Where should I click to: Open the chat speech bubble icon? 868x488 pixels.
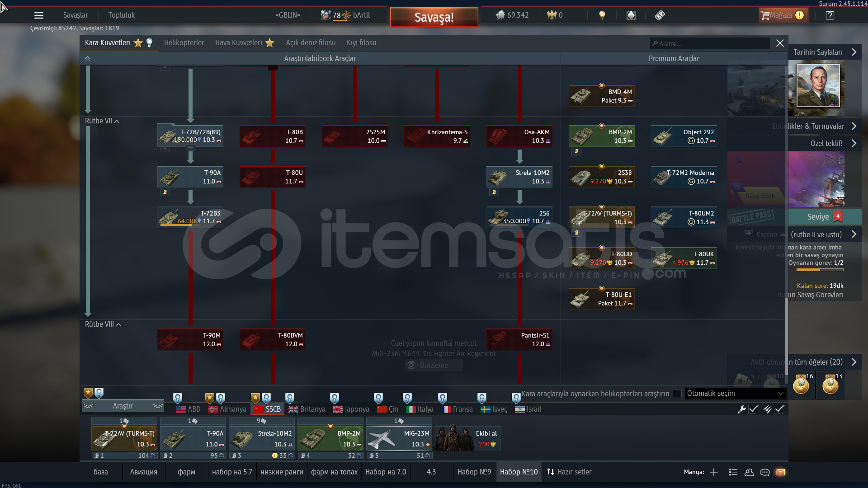coord(765,472)
